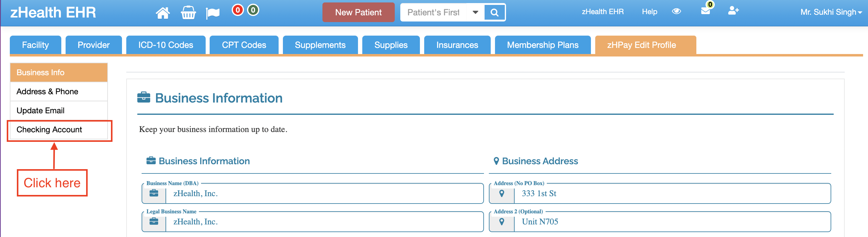868x237 pixels.
Task: Select the Insurances tab
Action: pyautogui.click(x=457, y=45)
